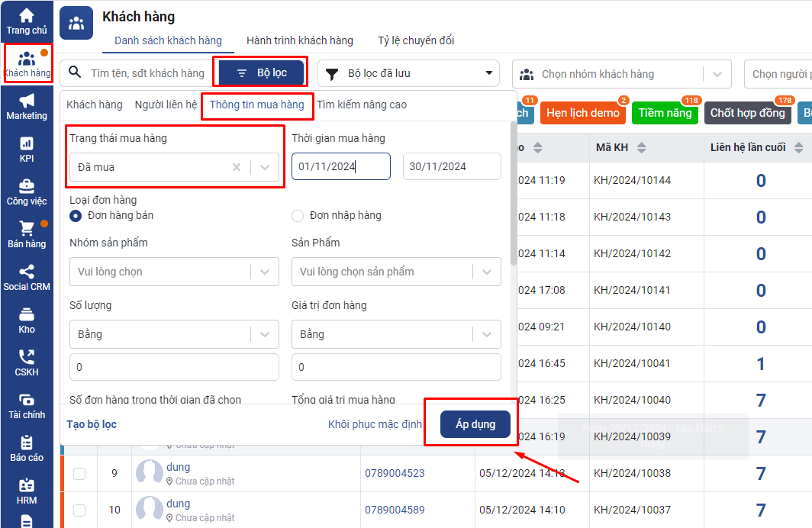Tick checkbox for customer row 10

point(79,510)
